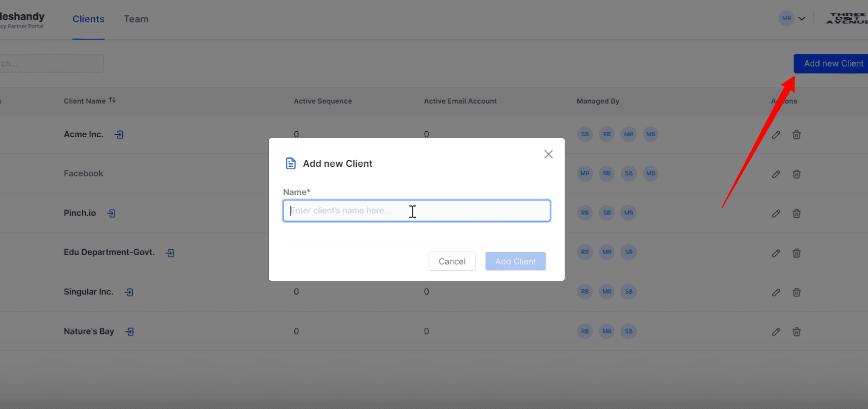Select the Singular Inc. client name

(88, 292)
